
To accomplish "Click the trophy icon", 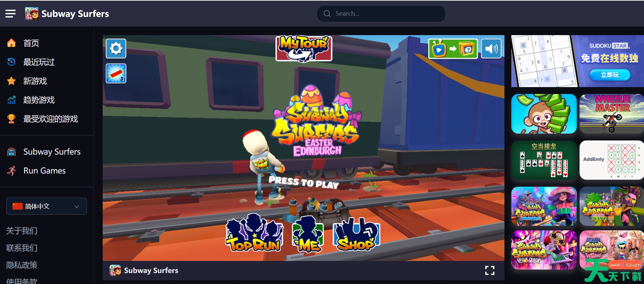I will click(11, 119).
